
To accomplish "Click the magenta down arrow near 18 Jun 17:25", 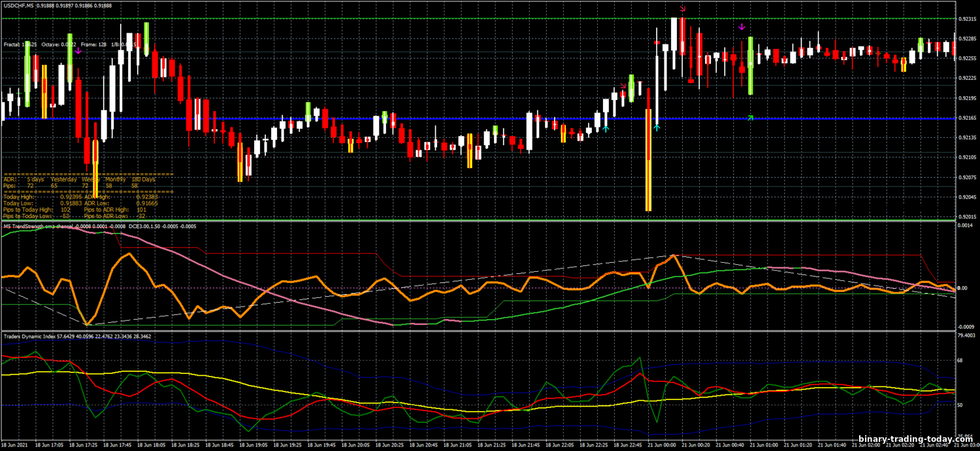I will point(77,50).
